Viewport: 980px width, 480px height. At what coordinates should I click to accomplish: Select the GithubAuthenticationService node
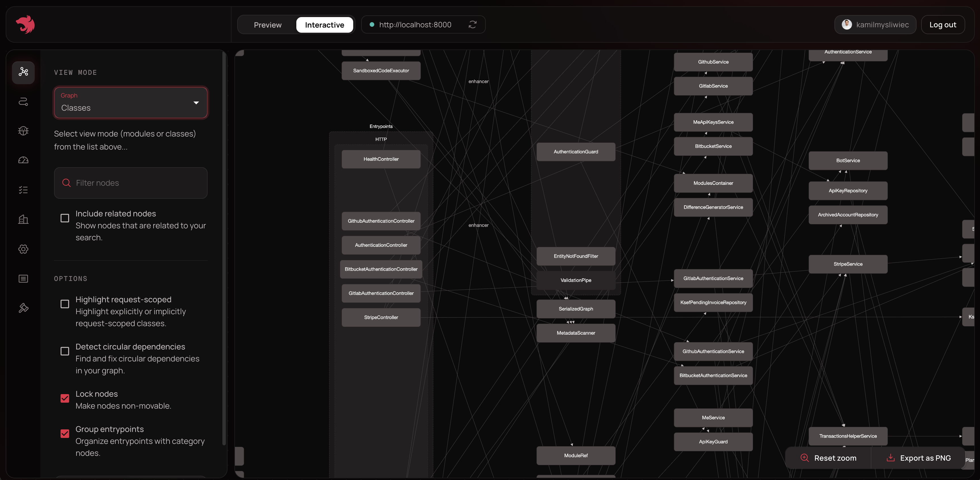coord(713,351)
